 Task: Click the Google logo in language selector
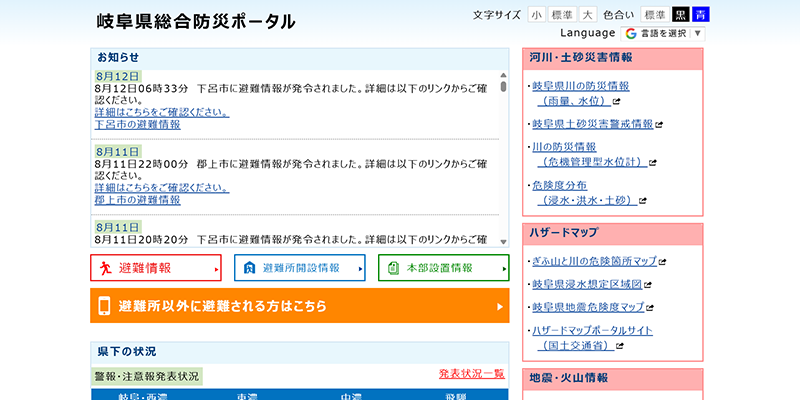(x=631, y=34)
